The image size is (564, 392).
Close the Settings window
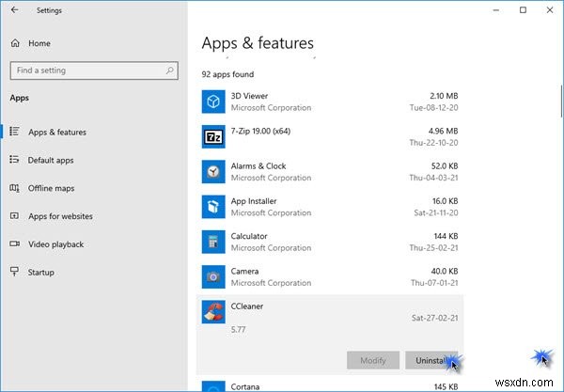coord(550,10)
